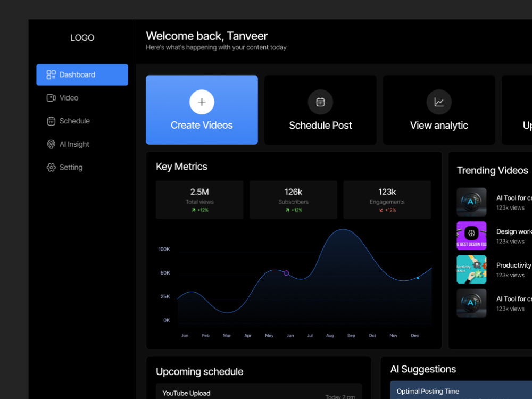The width and height of the screenshot is (532, 399).
Task: Click the Schedule calendar icon in sidebar
Action: point(51,121)
